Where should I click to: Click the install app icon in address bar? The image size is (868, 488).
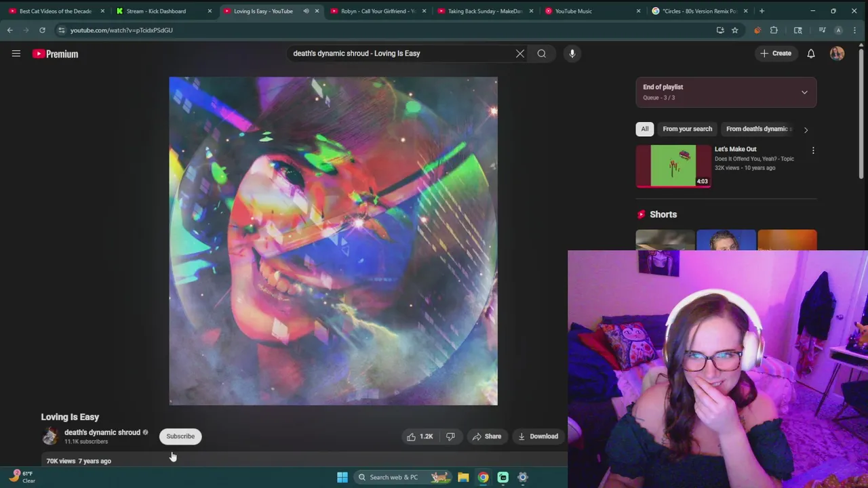click(x=720, y=30)
